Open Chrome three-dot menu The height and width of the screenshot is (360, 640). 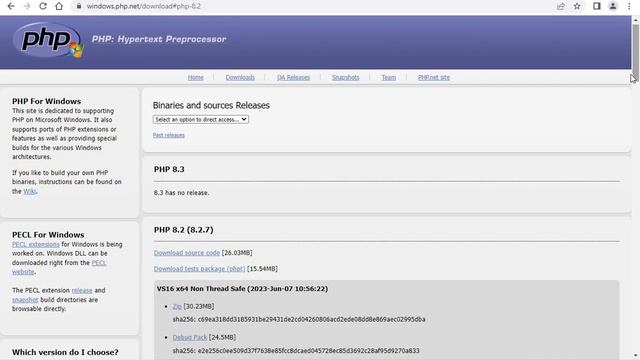[629, 6]
